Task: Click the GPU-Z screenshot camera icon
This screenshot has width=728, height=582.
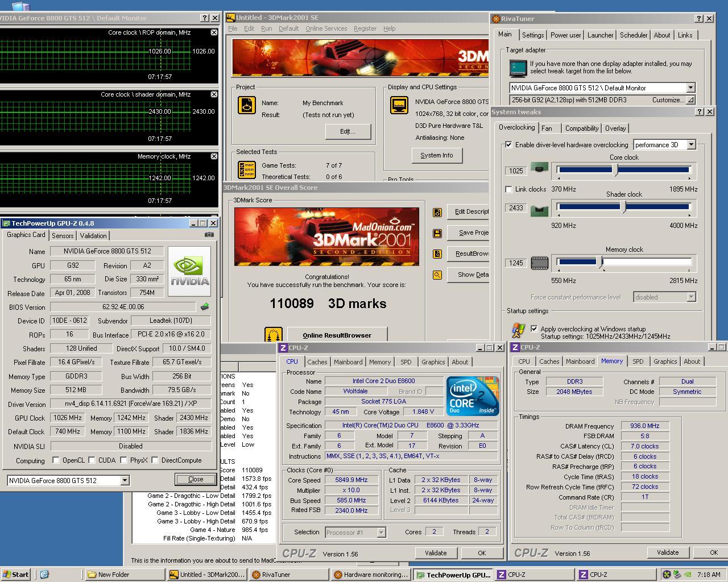Action: pyautogui.click(x=209, y=235)
